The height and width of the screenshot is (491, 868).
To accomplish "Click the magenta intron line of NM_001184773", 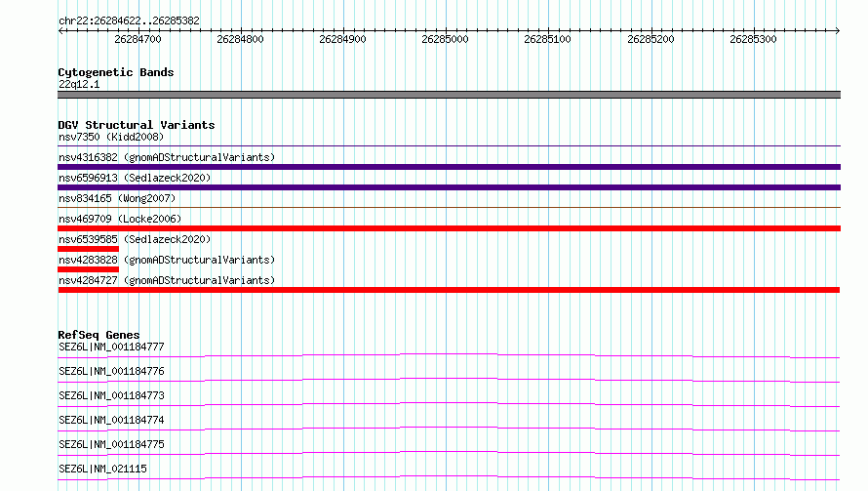I will [449, 404].
